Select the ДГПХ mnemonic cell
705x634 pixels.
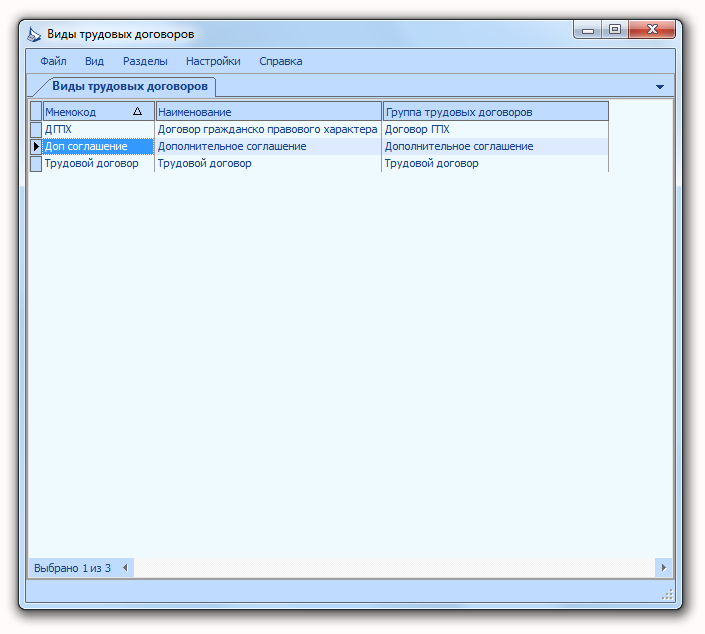tap(98, 129)
